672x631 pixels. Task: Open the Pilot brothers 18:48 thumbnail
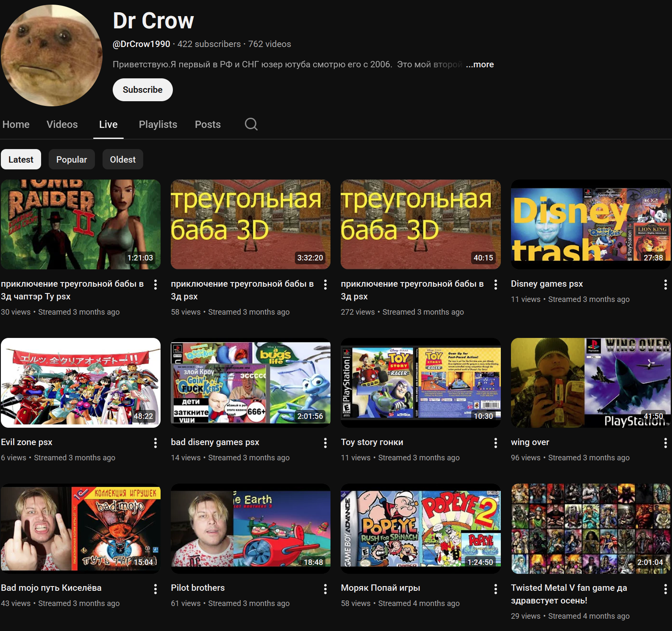(250, 529)
